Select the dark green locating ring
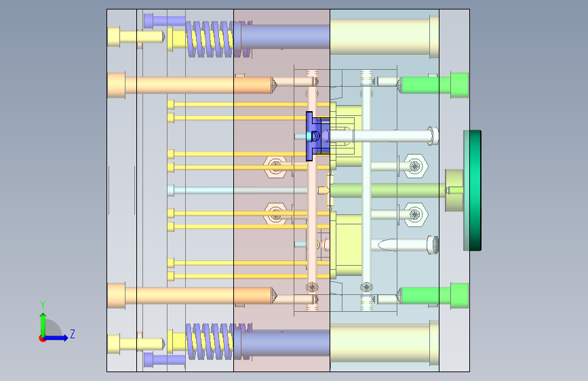The image size is (588, 381). pyautogui.click(x=473, y=190)
